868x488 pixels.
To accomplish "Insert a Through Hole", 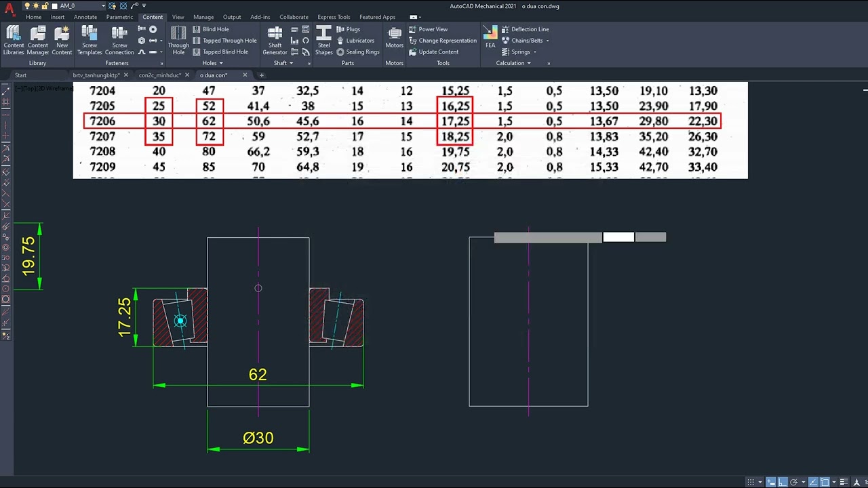I will point(178,41).
